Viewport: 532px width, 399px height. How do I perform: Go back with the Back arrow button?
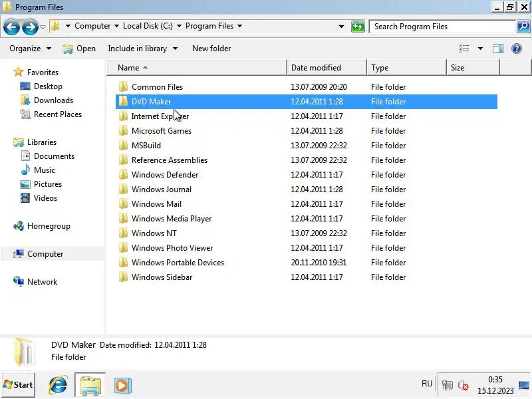(12, 27)
